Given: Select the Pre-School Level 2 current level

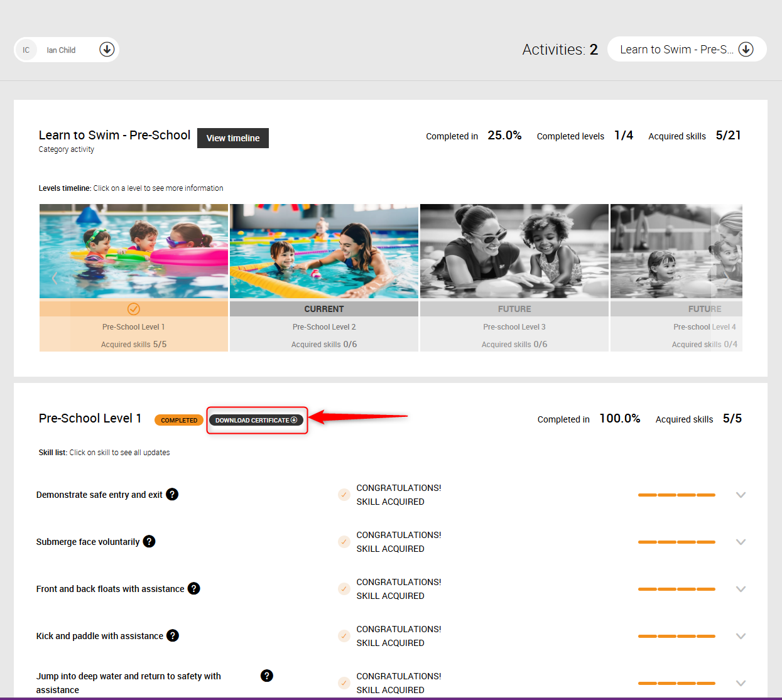Looking at the screenshot, I should 324,327.
